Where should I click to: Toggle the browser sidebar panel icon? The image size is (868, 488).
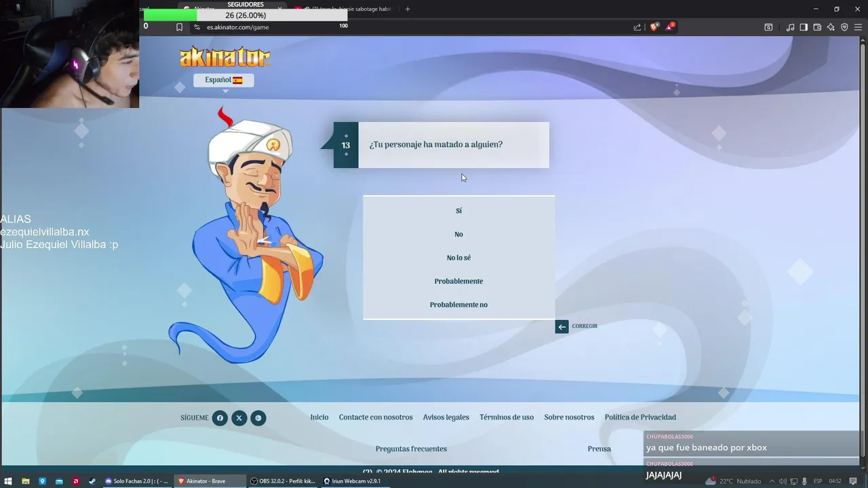804,27
